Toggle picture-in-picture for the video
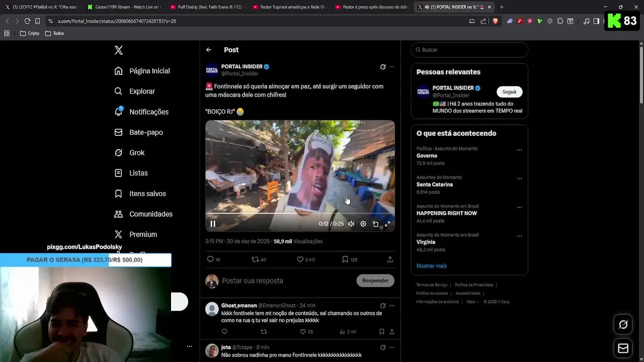The image size is (644, 362). click(375, 224)
